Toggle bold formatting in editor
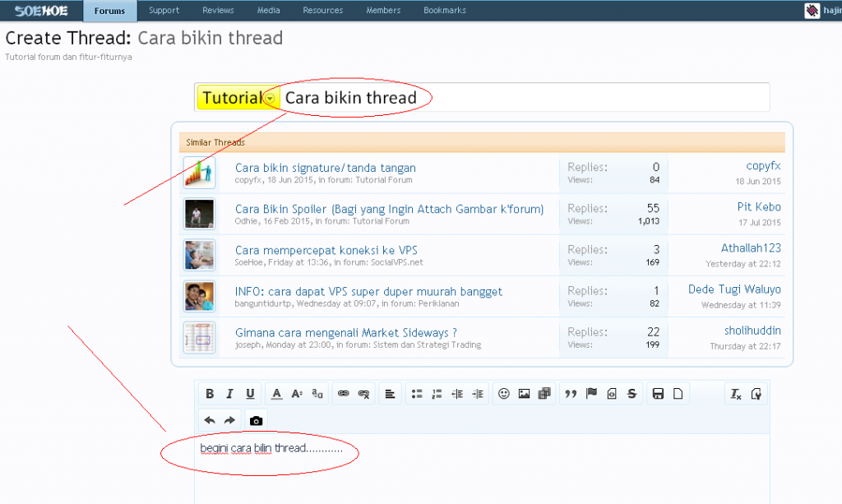The height and width of the screenshot is (504, 842). [x=210, y=394]
